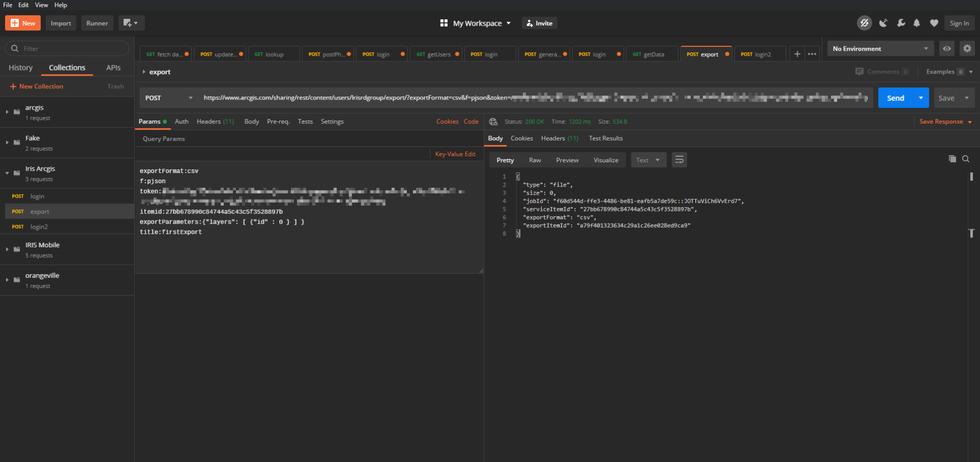Image resolution: width=980 pixels, height=462 pixels.
Task: Open the My Workspace switcher
Action: point(475,23)
